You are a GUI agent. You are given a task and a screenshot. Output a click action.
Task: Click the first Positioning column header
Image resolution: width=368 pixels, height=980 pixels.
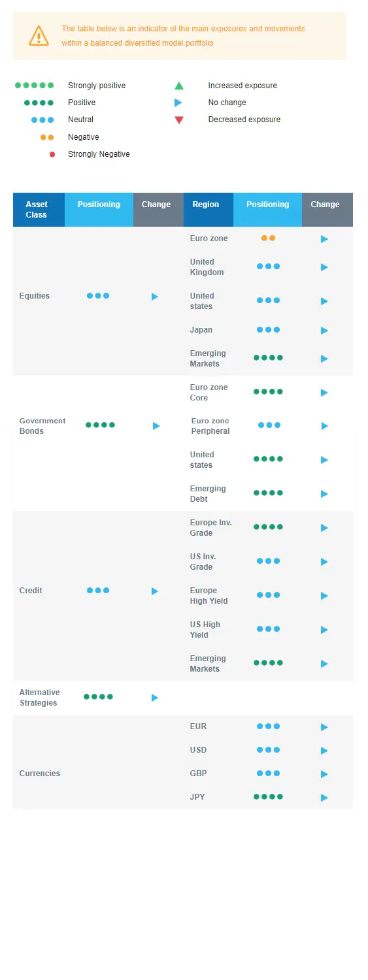(x=99, y=210)
